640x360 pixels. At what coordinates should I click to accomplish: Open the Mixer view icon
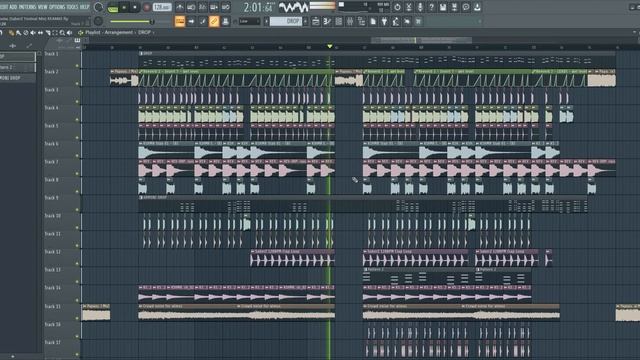350,21
